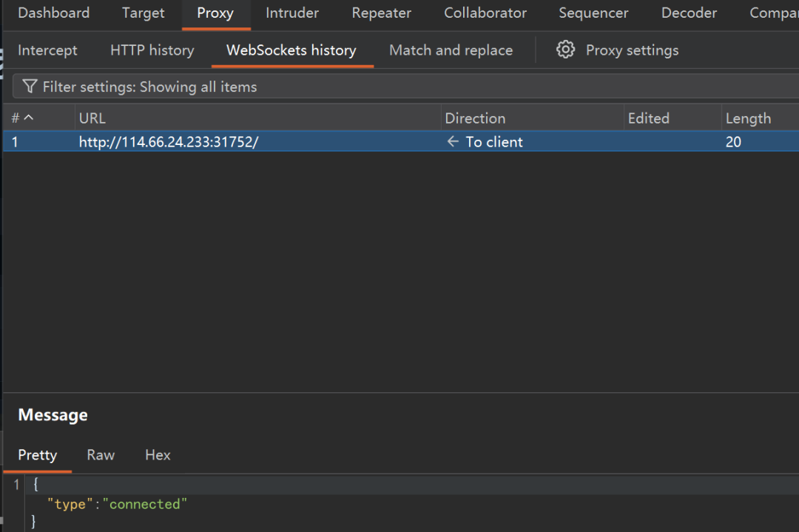Select the Proxy tab

[215, 13]
